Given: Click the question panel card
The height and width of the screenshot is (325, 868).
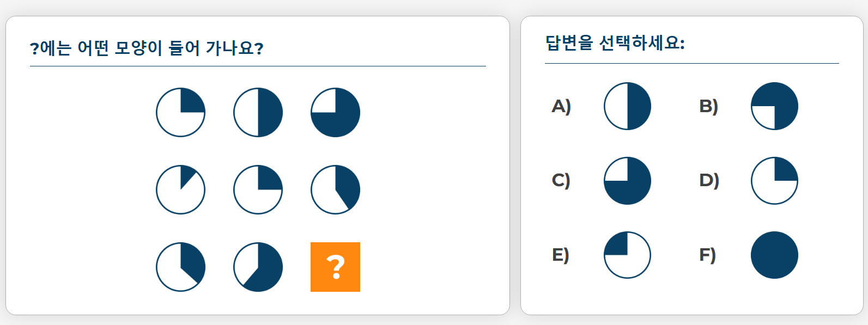Looking at the screenshot, I should coord(256,163).
